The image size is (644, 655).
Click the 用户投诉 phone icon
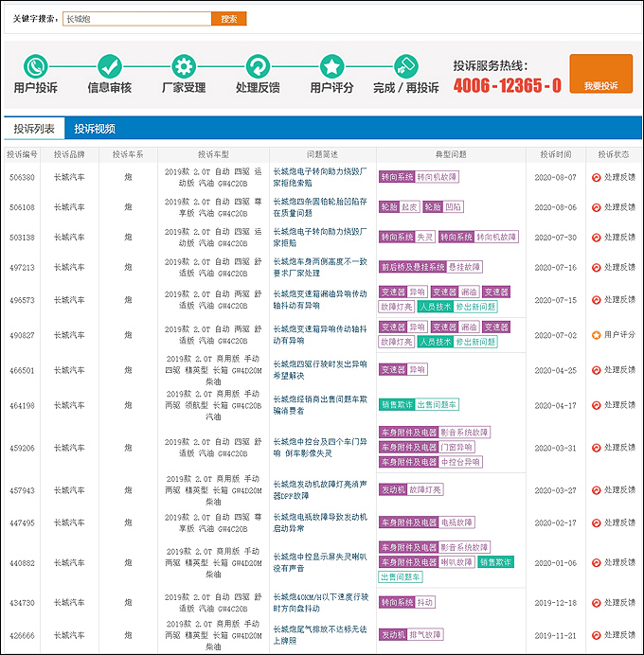pos(36,66)
